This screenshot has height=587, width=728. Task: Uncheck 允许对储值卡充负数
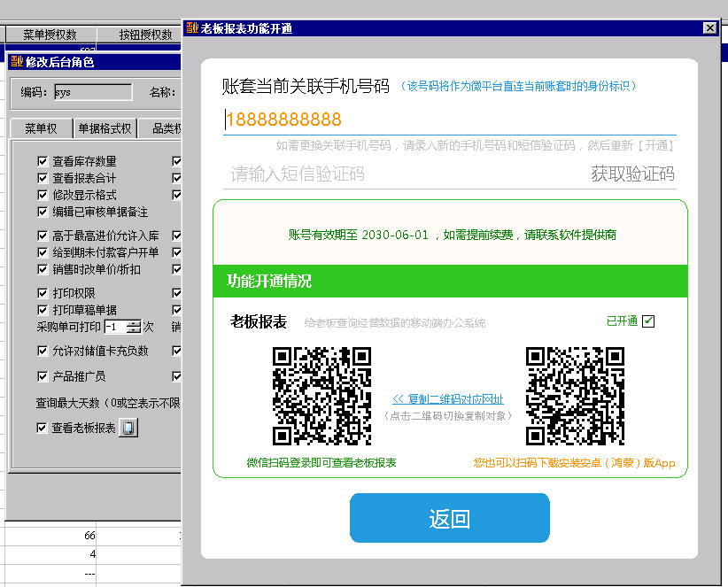43,351
